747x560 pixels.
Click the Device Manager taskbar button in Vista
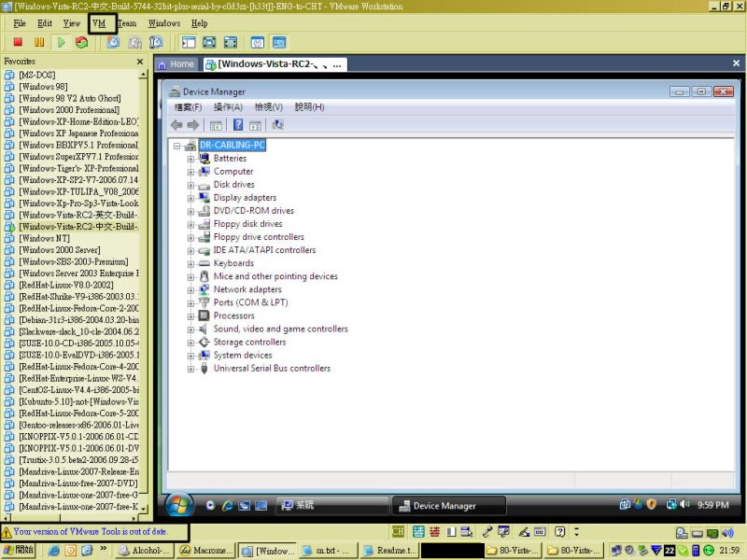click(448, 506)
